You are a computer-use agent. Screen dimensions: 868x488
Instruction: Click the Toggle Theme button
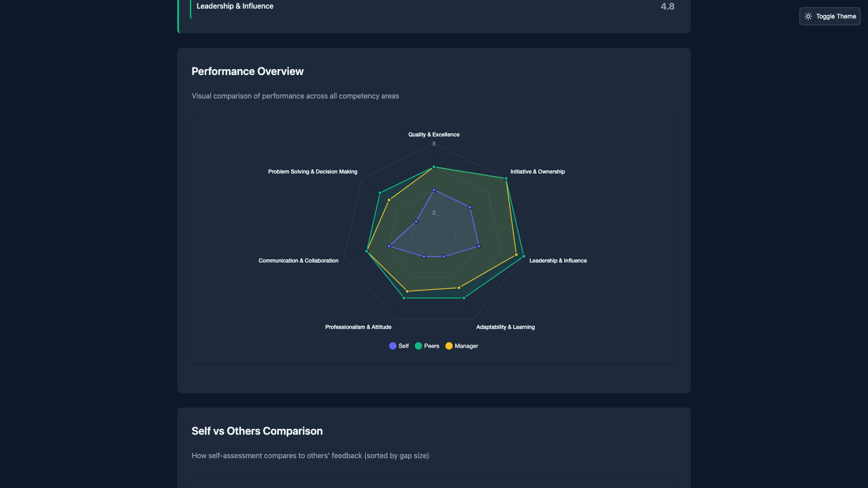click(830, 16)
